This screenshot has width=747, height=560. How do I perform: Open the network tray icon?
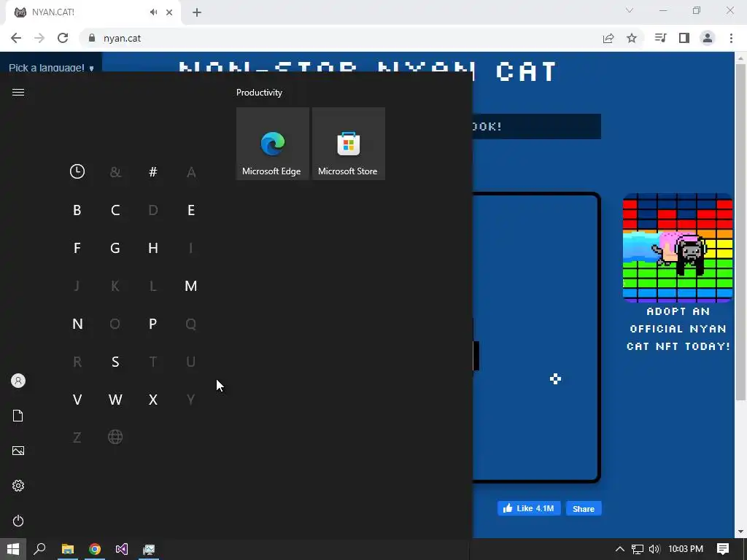pos(638,549)
